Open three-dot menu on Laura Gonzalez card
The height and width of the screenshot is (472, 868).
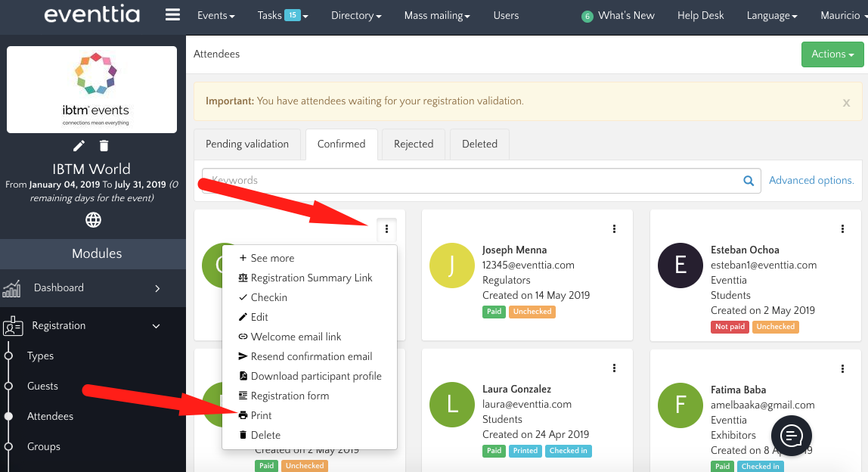click(614, 368)
